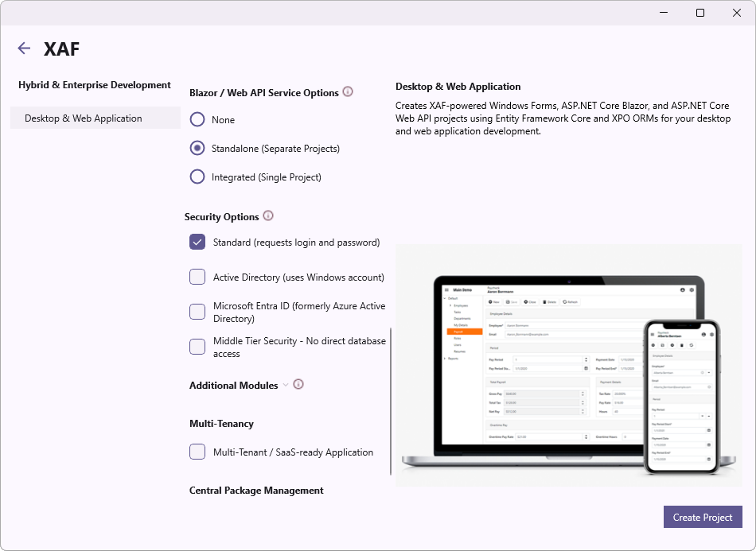Screen dimensions: 756x551
Task: Check the Microsoft Entra ID option
Action: click(x=197, y=311)
